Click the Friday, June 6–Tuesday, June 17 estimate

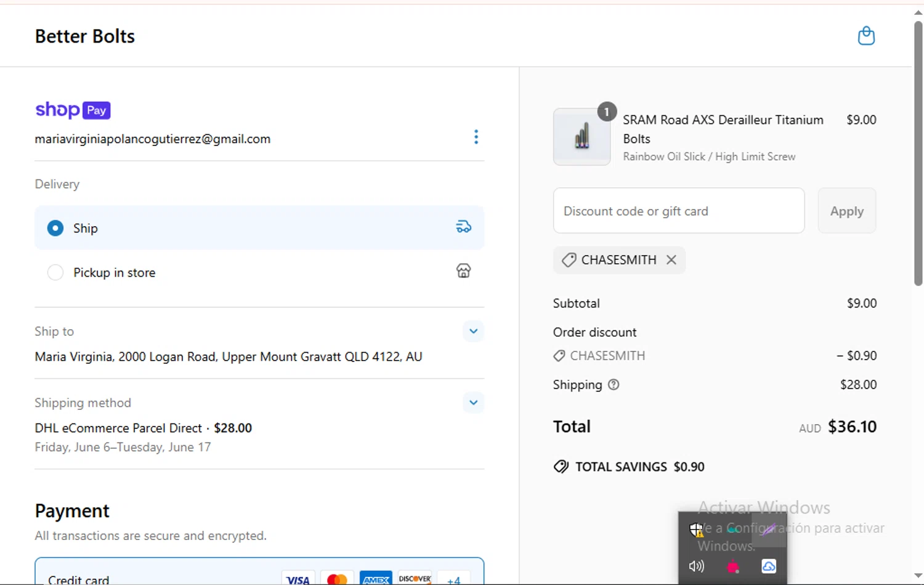123,447
